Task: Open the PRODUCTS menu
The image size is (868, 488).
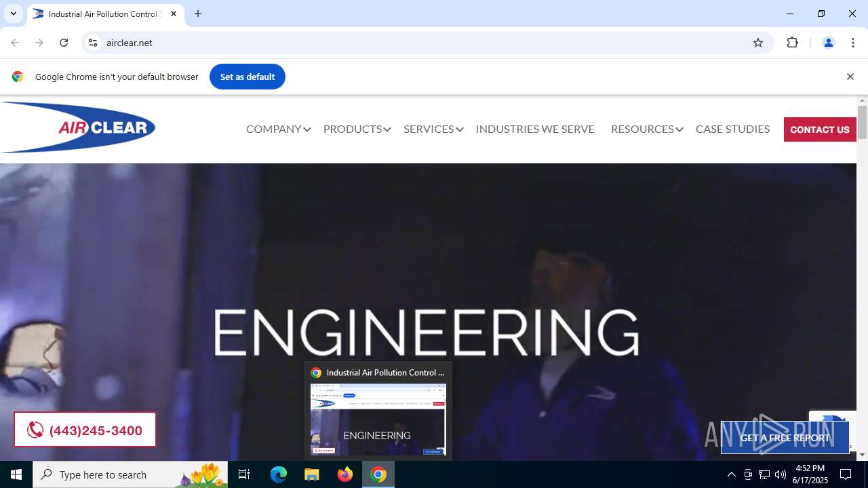Action: point(353,129)
